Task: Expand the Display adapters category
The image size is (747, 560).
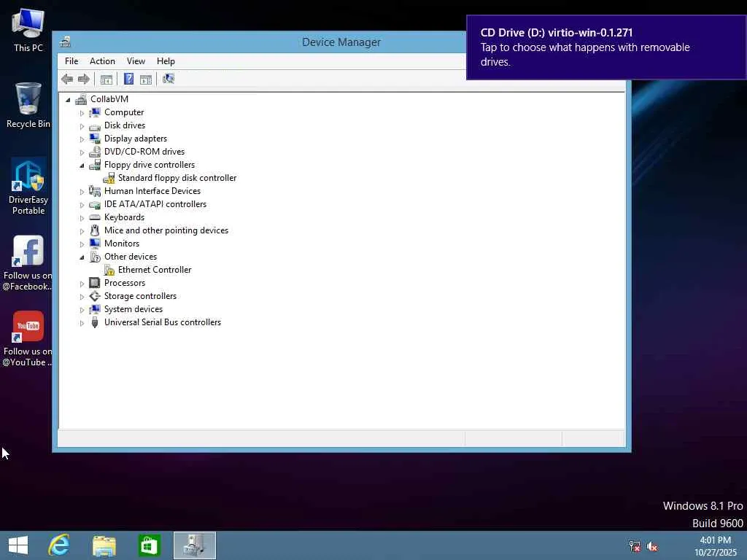Action: click(x=82, y=139)
